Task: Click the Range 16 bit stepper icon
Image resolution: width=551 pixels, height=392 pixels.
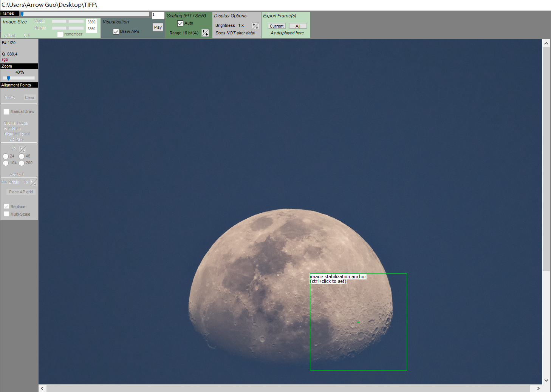Action: pos(205,33)
